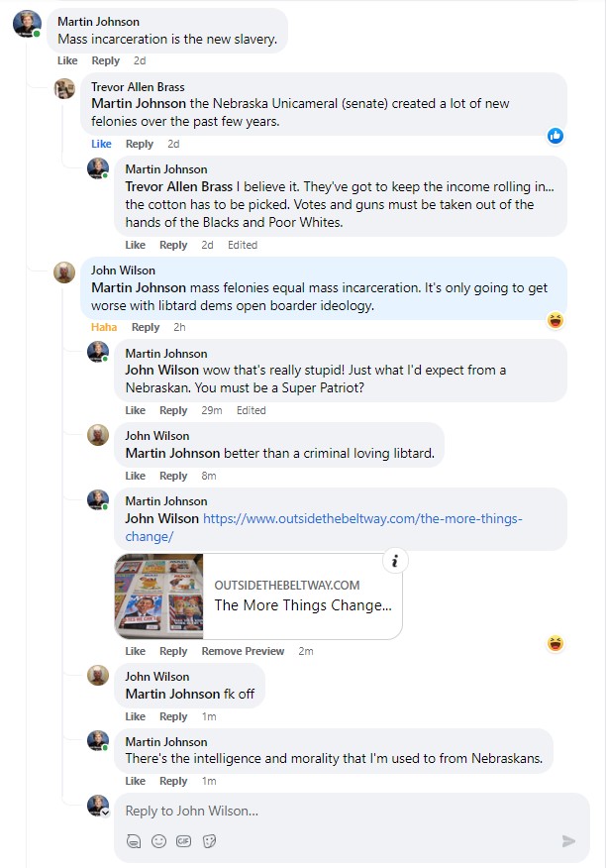Remove the link preview
This screenshot has width=606, height=868.
[x=243, y=651]
